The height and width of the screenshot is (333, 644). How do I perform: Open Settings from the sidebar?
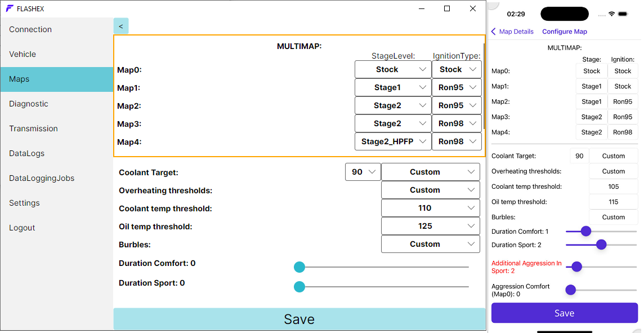[x=57, y=203]
